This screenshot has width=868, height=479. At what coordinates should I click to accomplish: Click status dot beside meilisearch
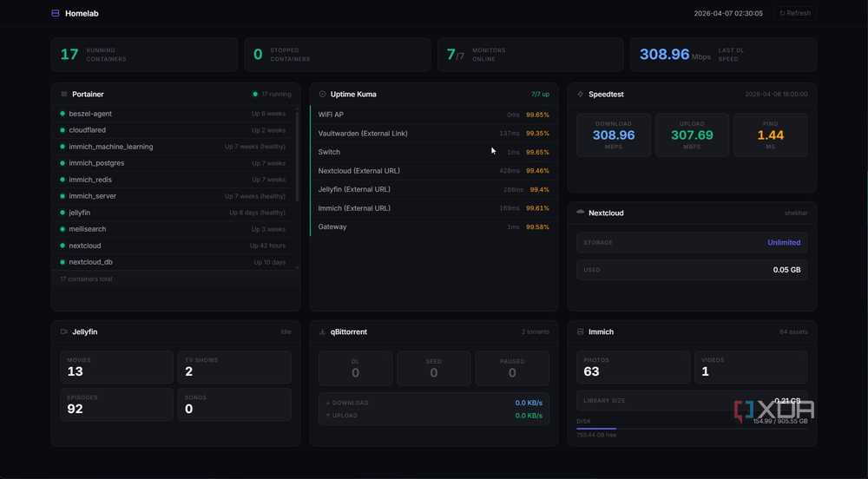[62, 229]
